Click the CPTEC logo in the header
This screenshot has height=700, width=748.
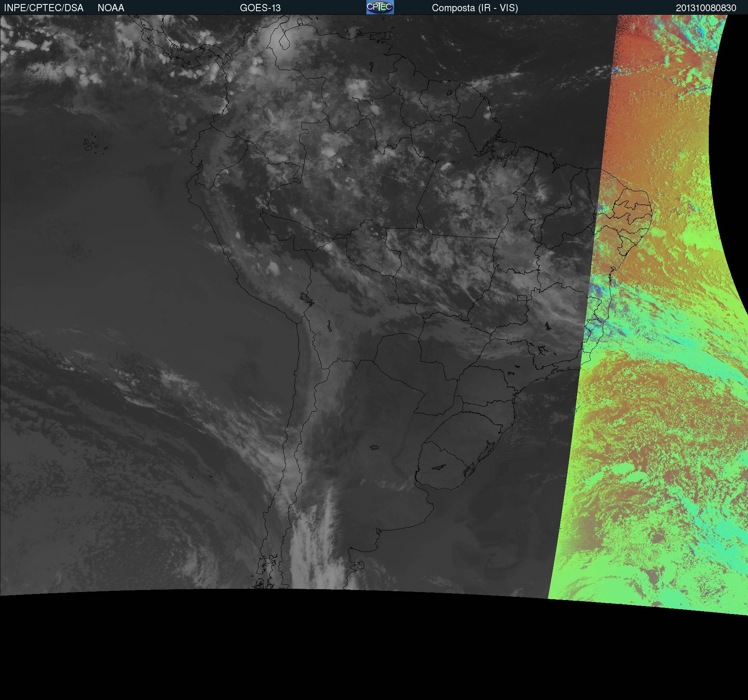tap(380, 7)
